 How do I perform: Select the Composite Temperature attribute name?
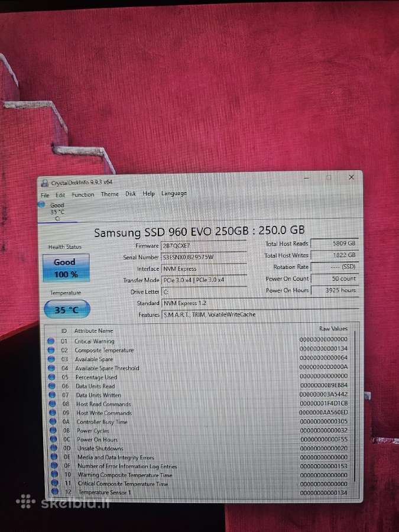coord(104,350)
